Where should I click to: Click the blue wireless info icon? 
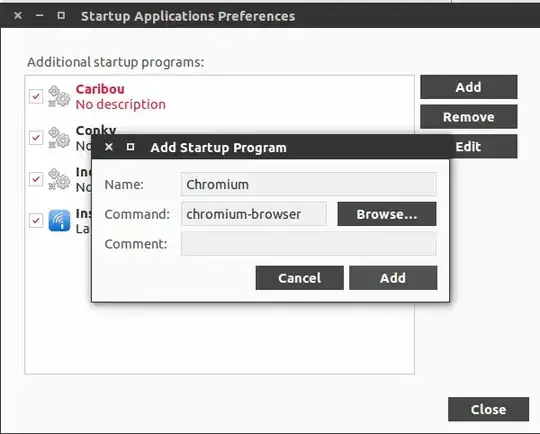[59, 220]
